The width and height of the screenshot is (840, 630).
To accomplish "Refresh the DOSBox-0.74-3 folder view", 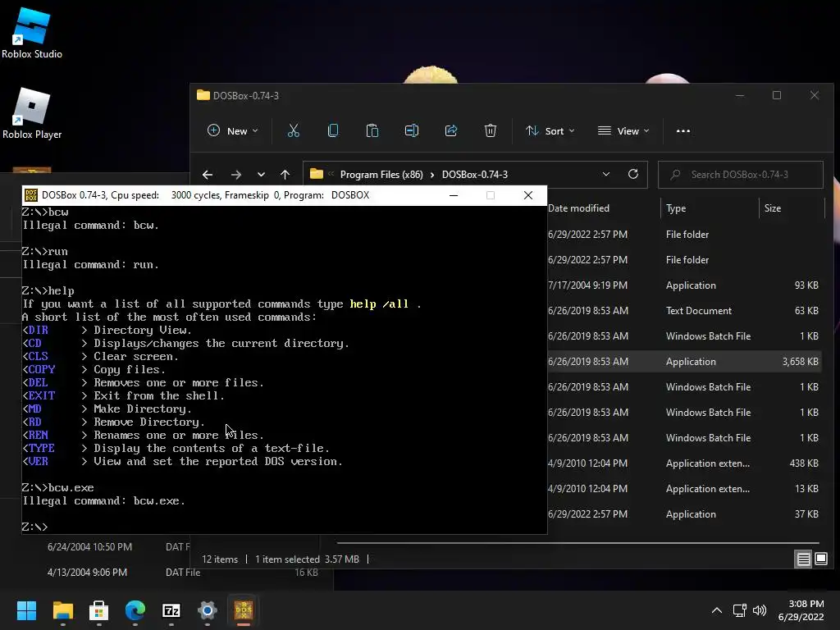I will click(x=633, y=174).
